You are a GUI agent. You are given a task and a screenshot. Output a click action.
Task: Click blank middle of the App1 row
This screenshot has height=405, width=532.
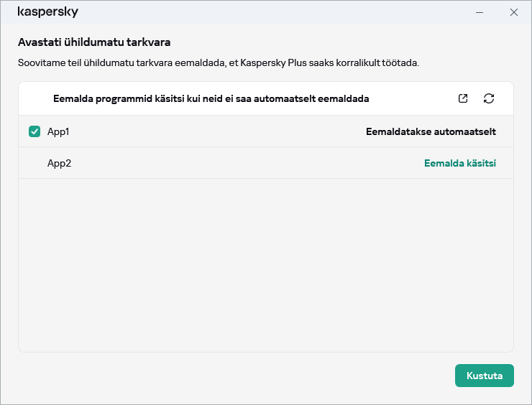point(216,131)
